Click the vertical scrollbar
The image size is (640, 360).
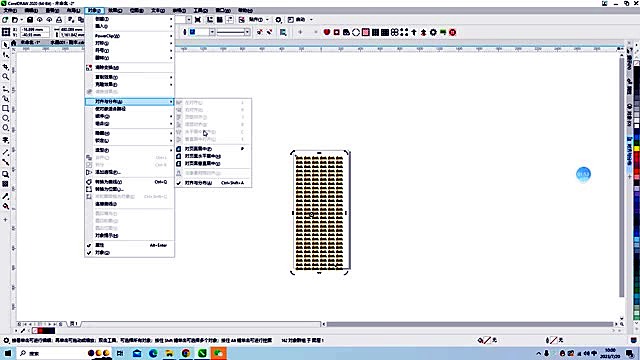622,176
